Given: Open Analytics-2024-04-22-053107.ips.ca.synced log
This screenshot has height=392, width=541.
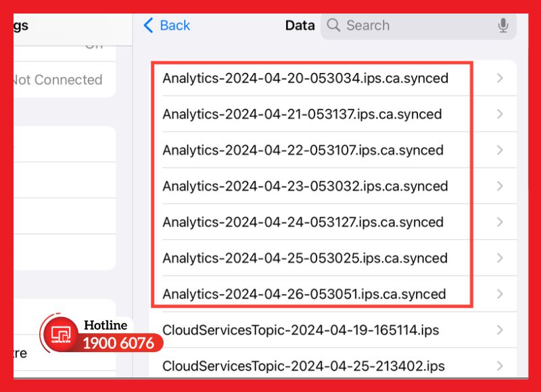Looking at the screenshot, I should click(304, 150).
